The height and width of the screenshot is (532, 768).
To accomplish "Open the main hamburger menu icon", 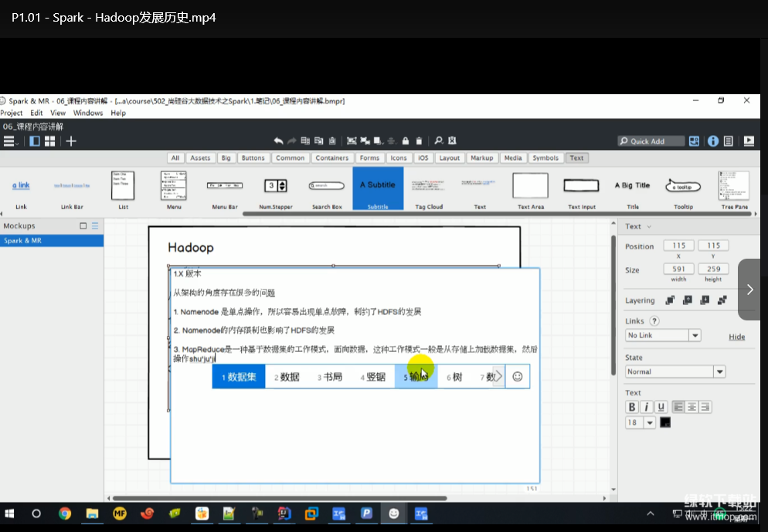I will (9, 141).
